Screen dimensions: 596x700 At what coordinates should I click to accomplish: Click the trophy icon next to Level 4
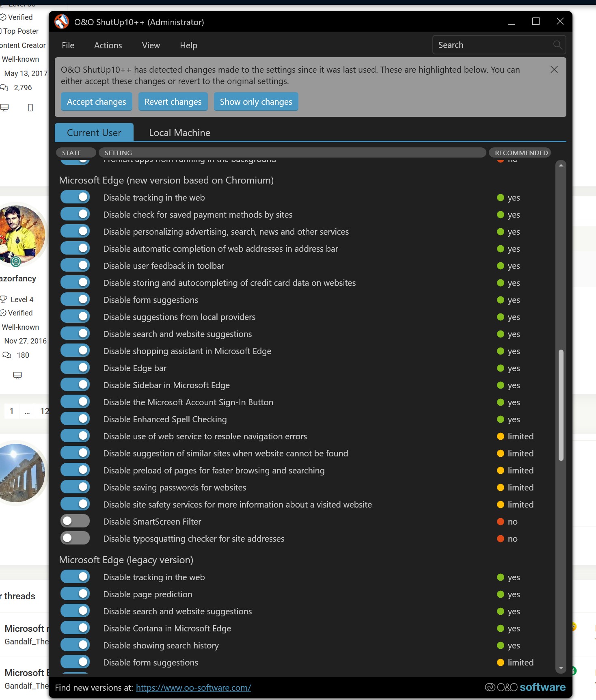[4, 300]
